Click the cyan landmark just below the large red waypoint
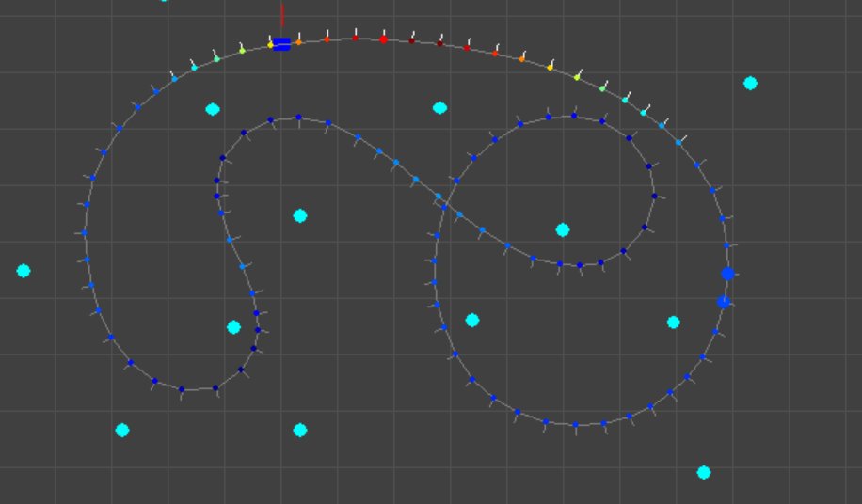Screen dimensions: 862x504 coord(439,108)
